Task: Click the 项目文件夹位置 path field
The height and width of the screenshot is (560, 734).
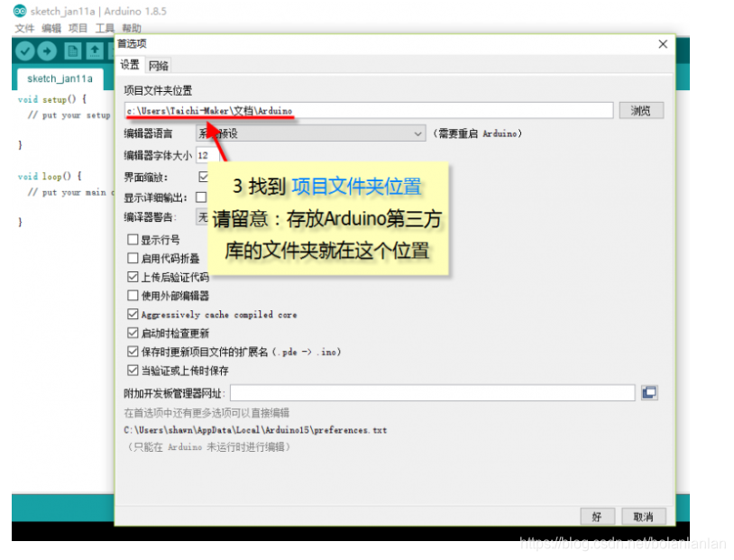Action: tap(369, 111)
